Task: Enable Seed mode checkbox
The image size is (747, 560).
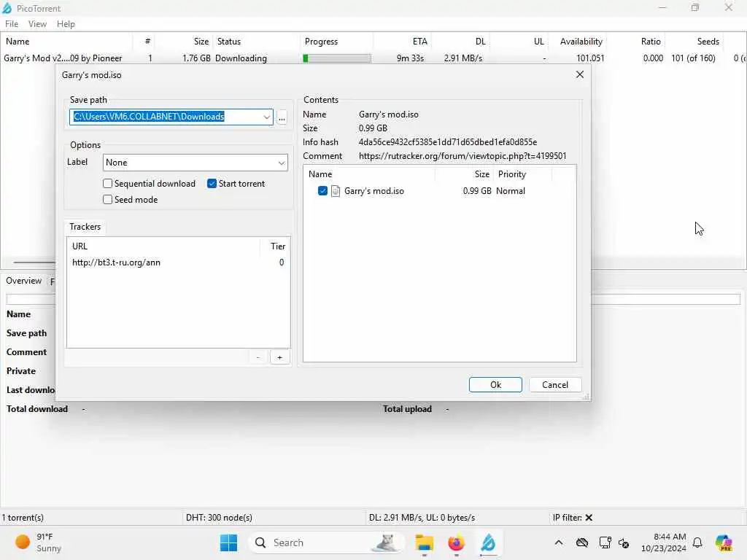Action: point(108,200)
